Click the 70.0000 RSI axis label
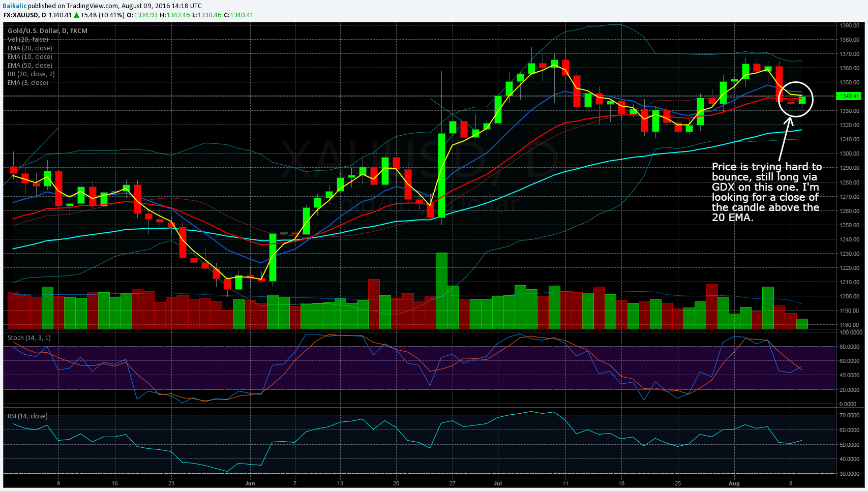The height and width of the screenshot is (491, 868). point(851,415)
